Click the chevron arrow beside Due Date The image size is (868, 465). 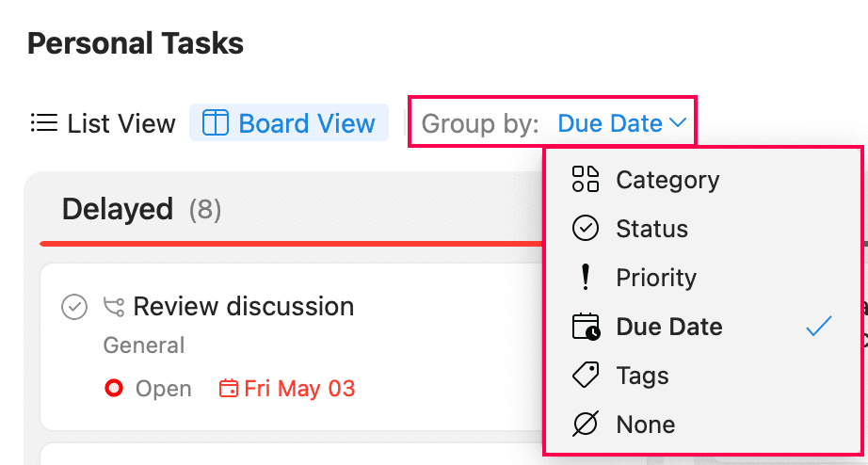[677, 123]
